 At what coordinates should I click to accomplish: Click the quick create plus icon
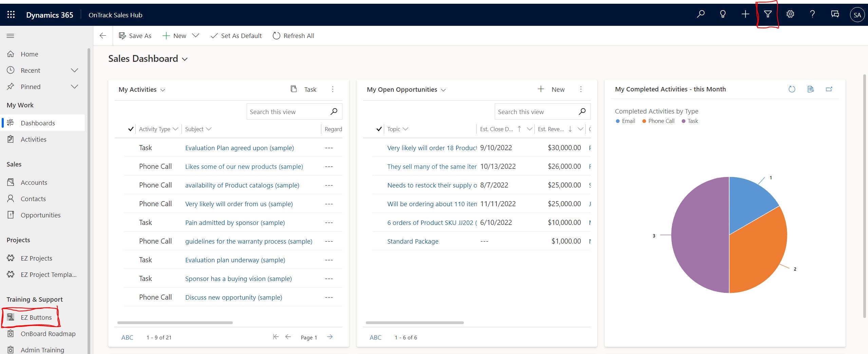tap(745, 14)
